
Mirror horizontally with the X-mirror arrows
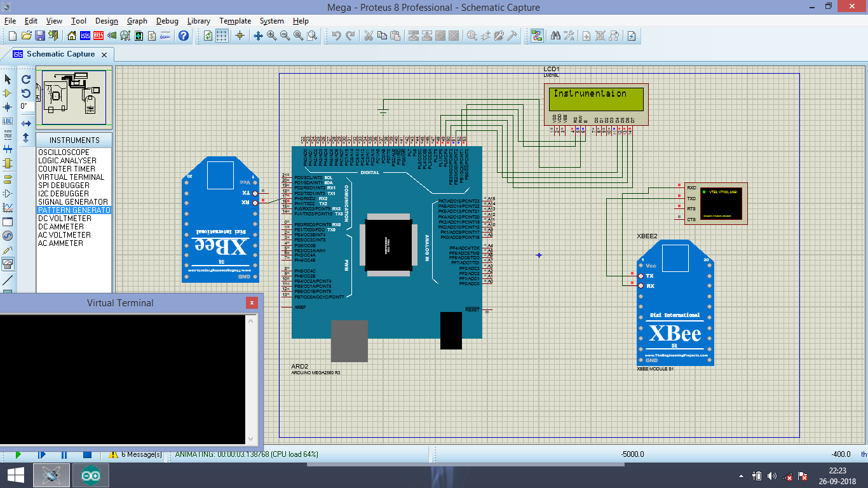(x=26, y=123)
